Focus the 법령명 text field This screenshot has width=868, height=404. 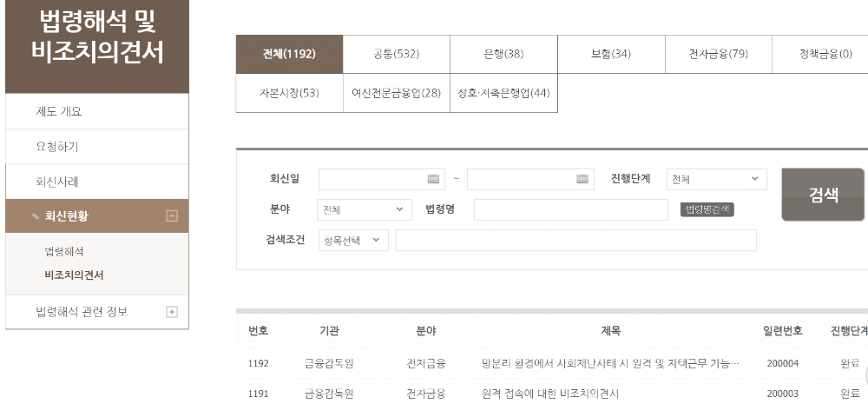[571, 209]
